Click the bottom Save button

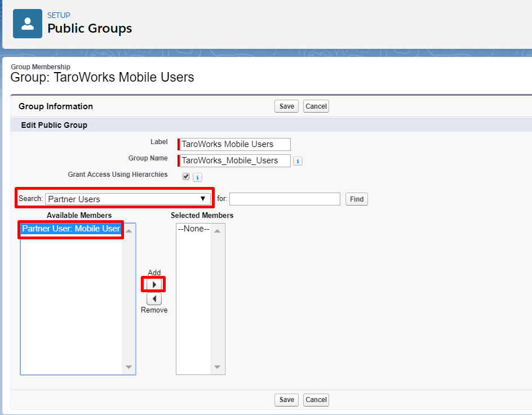pyautogui.click(x=286, y=400)
